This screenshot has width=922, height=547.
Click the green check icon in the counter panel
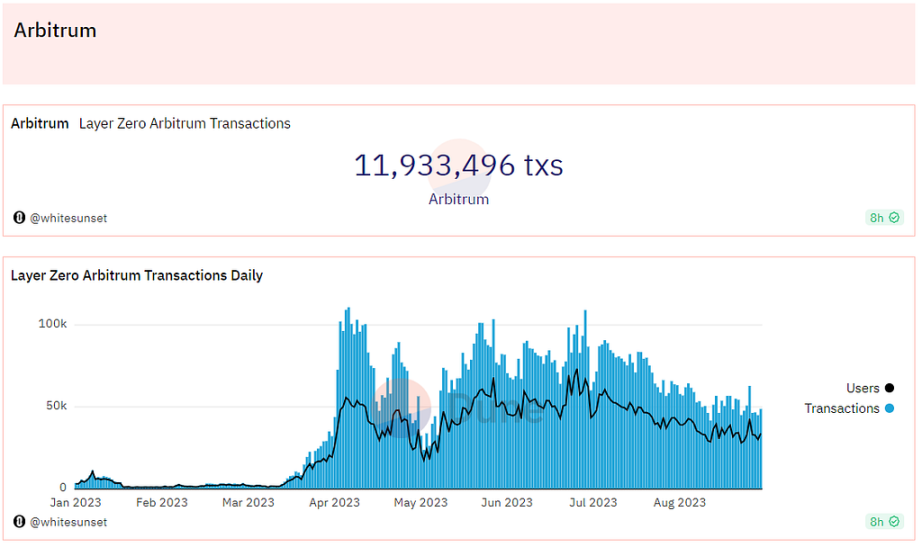894,218
